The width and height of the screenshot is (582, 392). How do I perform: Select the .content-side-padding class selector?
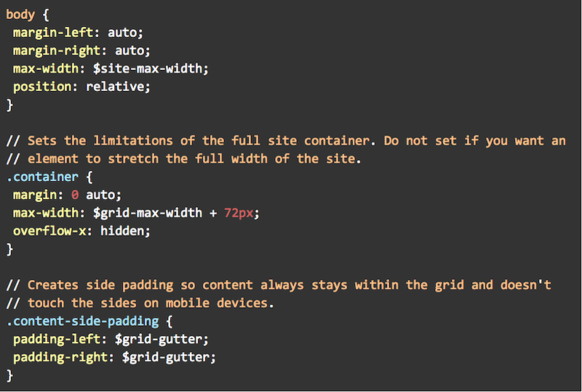(x=82, y=321)
